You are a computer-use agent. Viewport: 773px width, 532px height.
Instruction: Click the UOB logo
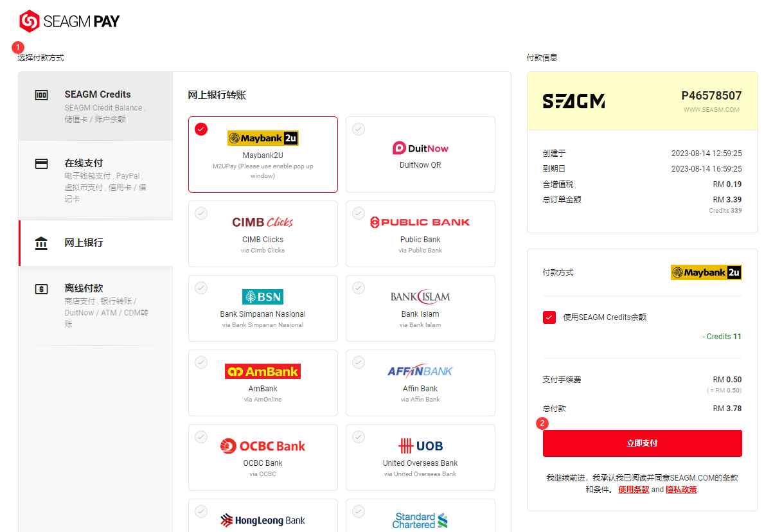[x=420, y=446]
